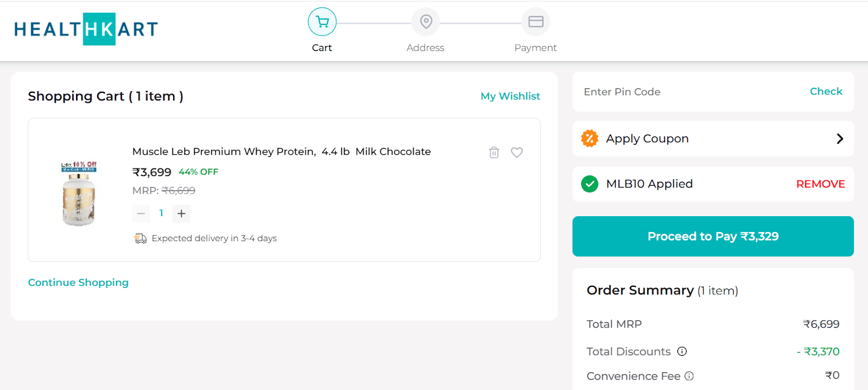The image size is (868, 390).
Task: Click the delivery truck icon
Action: point(140,238)
